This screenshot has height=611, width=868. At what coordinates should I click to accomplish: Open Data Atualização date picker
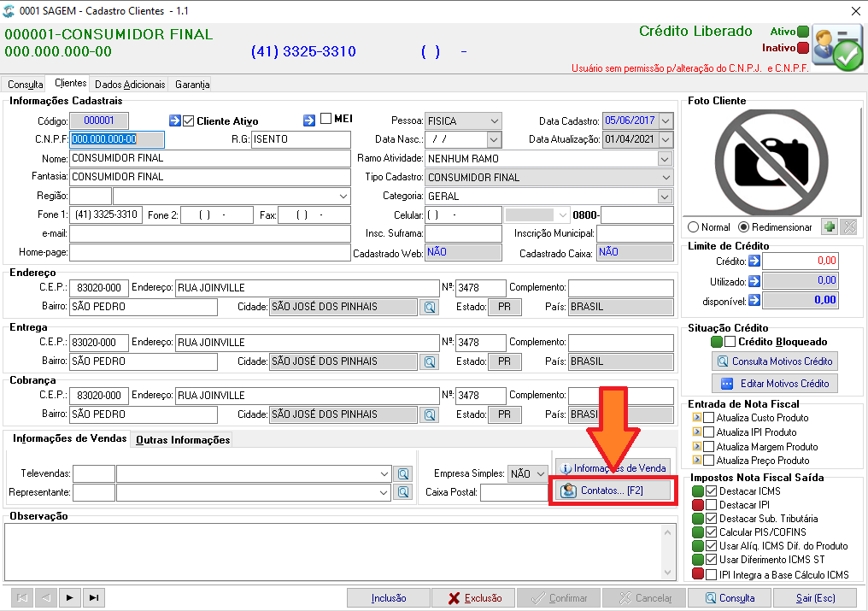[666, 139]
